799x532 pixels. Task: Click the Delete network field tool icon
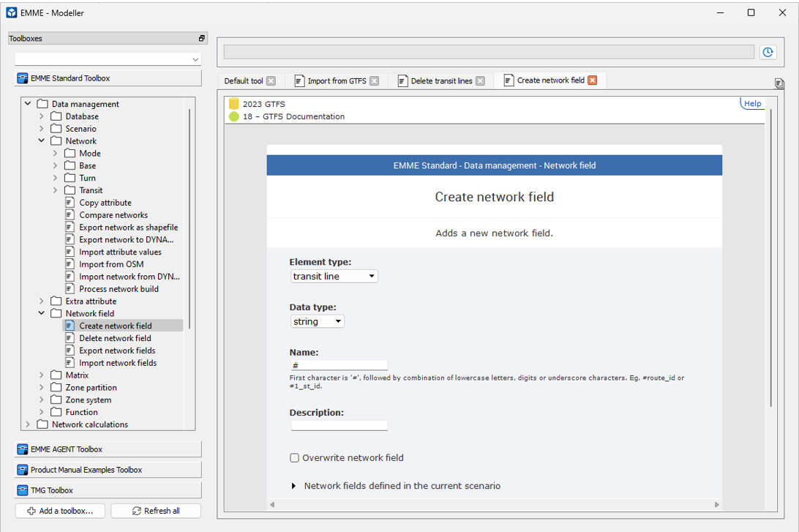pyautogui.click(x=70, y=338)
